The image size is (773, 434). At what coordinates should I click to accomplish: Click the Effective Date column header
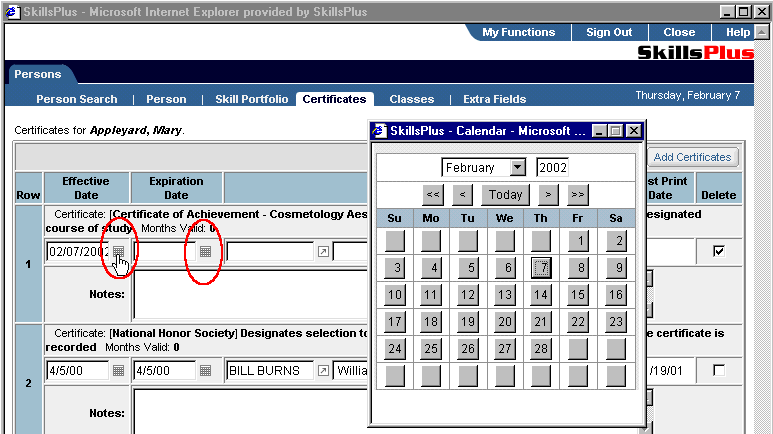[x=86, y=188]
